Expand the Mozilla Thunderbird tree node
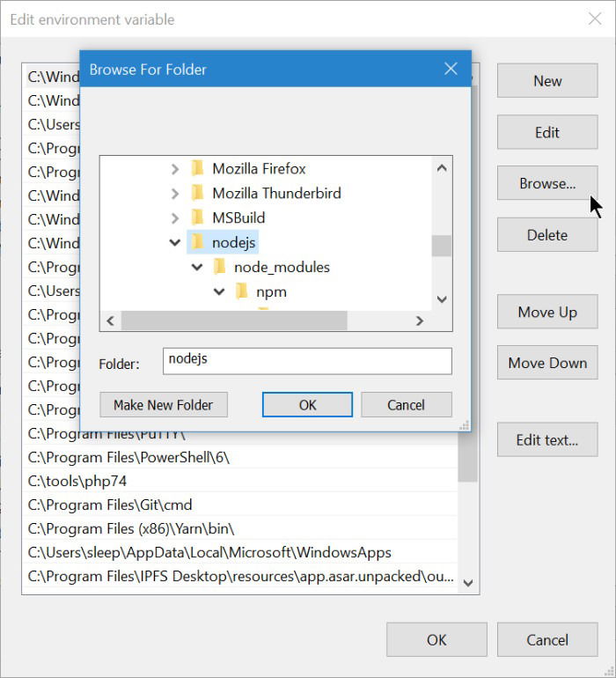The image size is (616, 678). click(x=174, y=194)
